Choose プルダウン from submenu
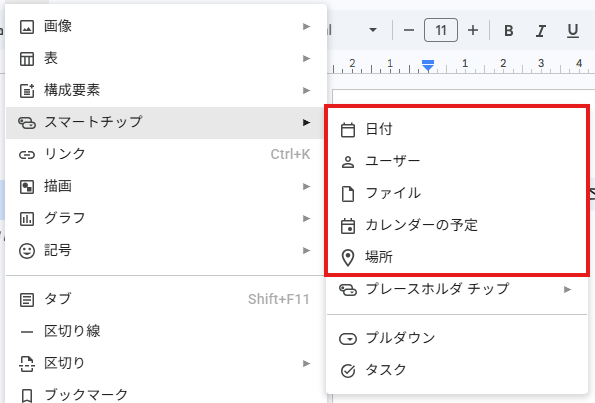This screenshot has width=595, height=403. [457, 338]
